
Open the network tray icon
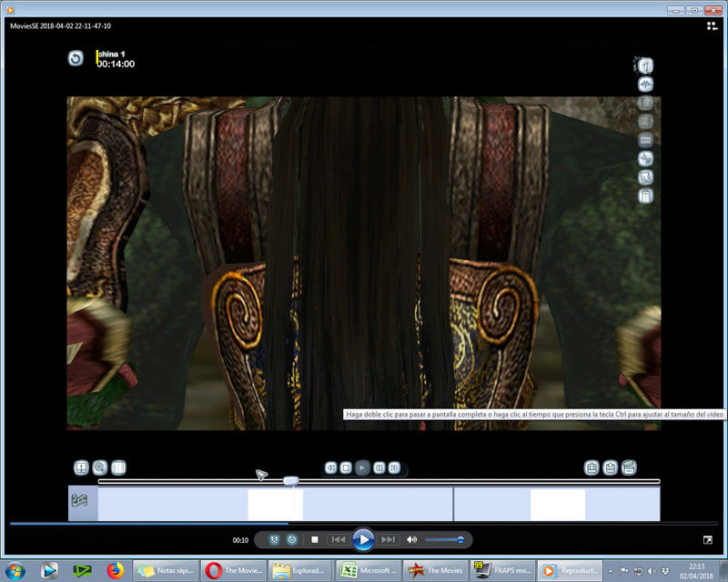tap(639, 571)
